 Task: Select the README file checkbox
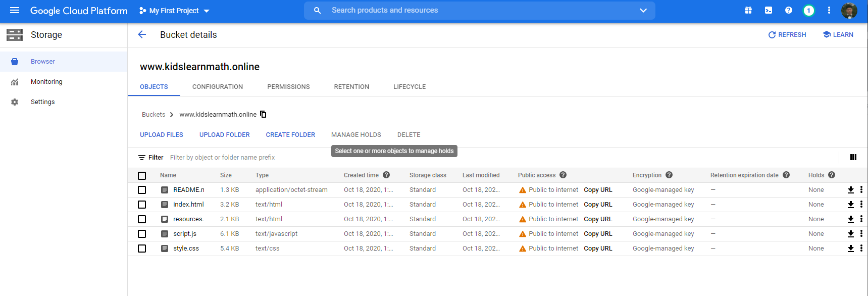coord(142,190)
